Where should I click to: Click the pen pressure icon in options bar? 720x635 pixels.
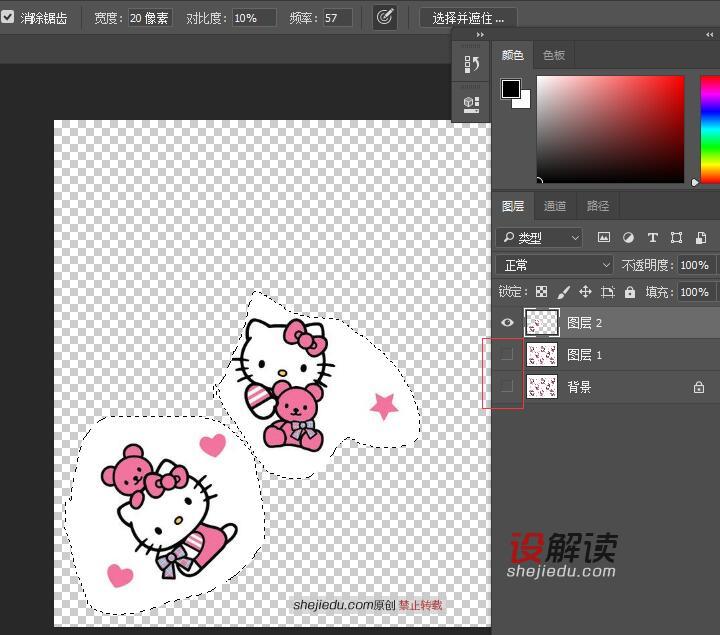click(x=385, y=18)
